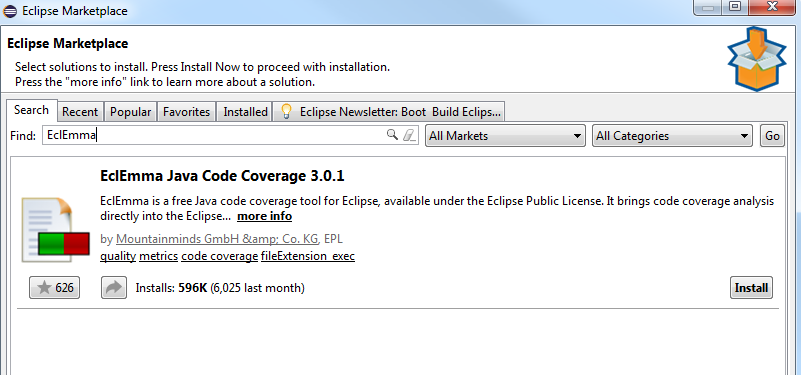Maximize the Eclipse Marketplace window
Screen dimensions: 801x375
(x=735, y=7)
